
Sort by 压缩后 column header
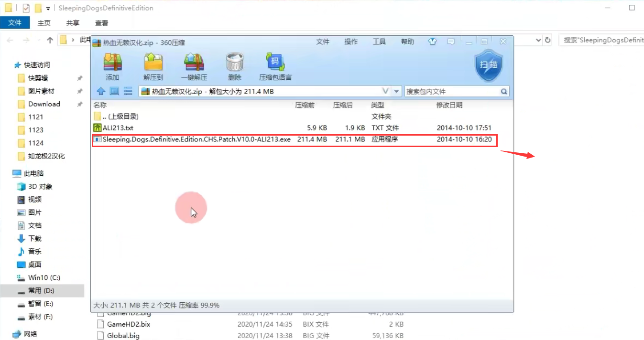coord(343,105)
